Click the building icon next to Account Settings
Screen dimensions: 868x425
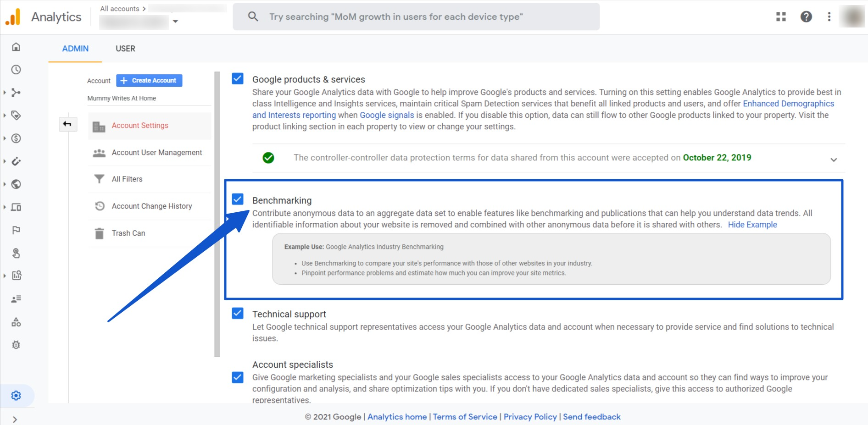pyautogui.click(x=99, y=126)
